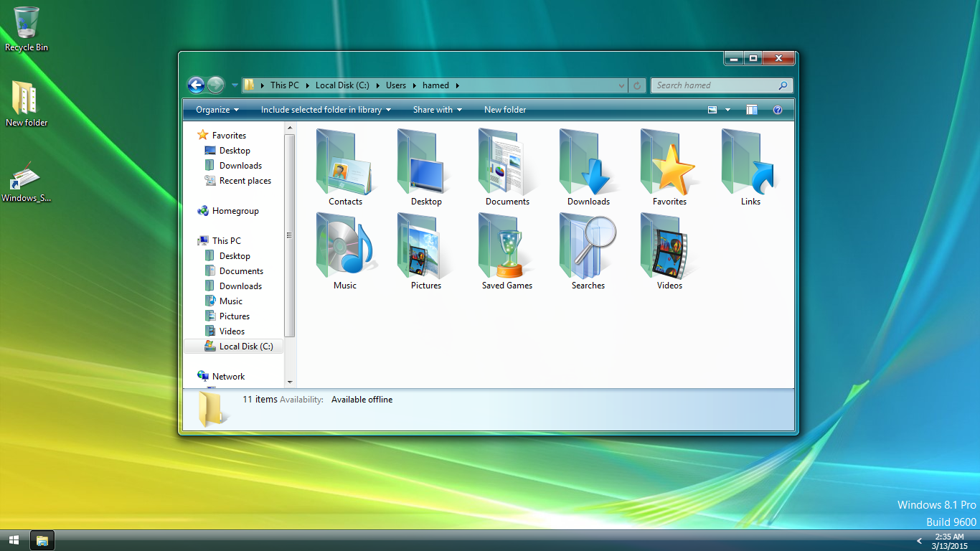The image size is (980, 551).
Task: Open the Help question mark icon
Action: click(777, 110)
